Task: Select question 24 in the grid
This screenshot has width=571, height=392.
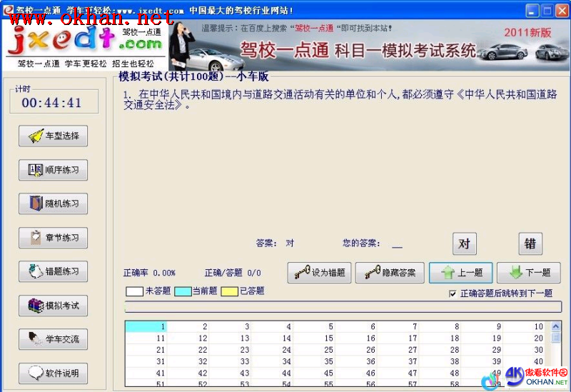Action: point(272,350)
